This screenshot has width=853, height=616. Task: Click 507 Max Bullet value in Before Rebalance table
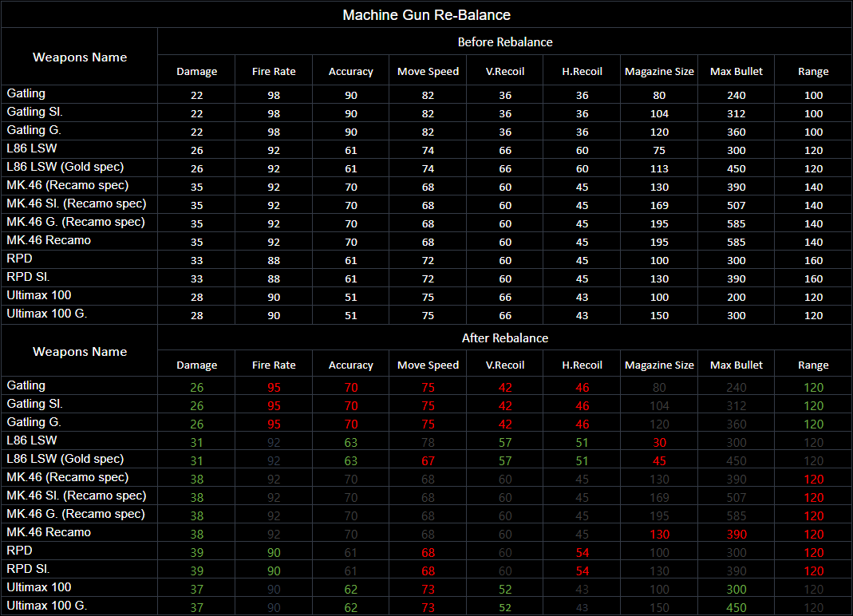pos(736,206)
